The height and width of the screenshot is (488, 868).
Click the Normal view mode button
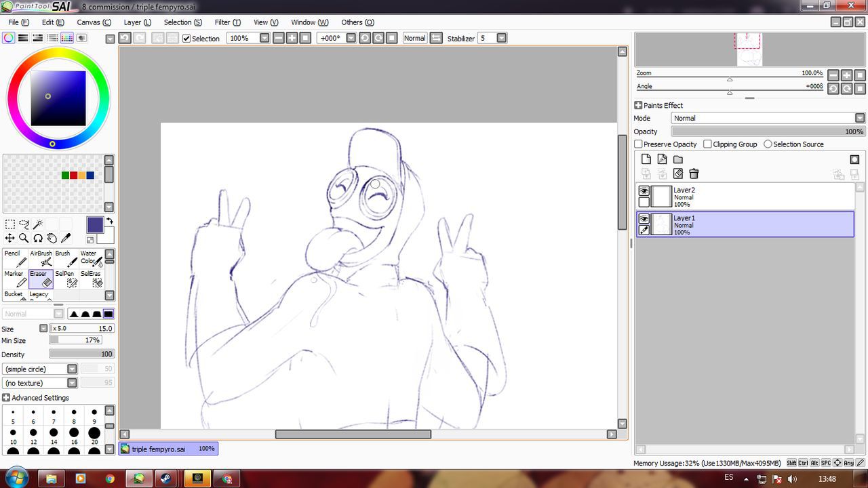point(414,38)
